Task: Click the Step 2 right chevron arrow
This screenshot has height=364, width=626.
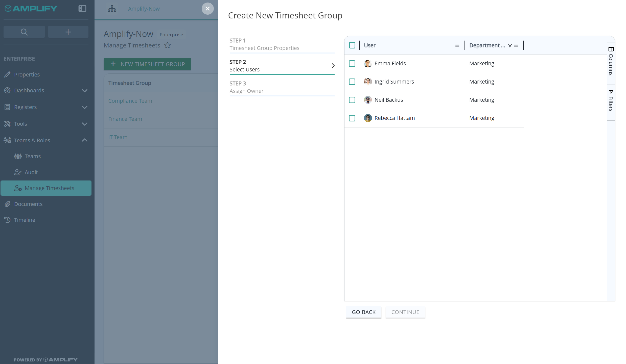Action: coord(333,66)
